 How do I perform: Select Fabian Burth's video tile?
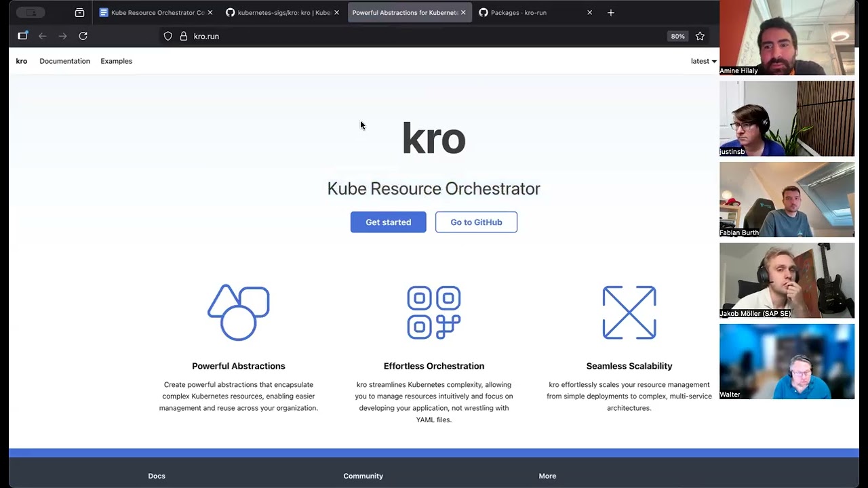click(x=787, y=199)
